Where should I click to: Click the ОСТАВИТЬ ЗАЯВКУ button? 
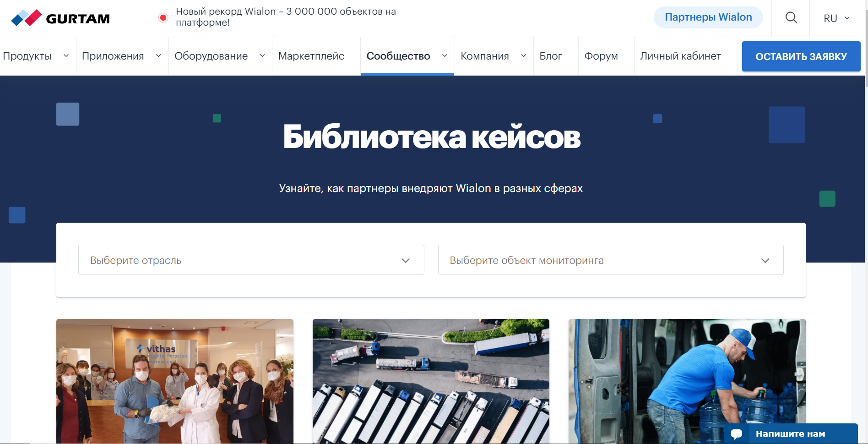pos(801,56)
